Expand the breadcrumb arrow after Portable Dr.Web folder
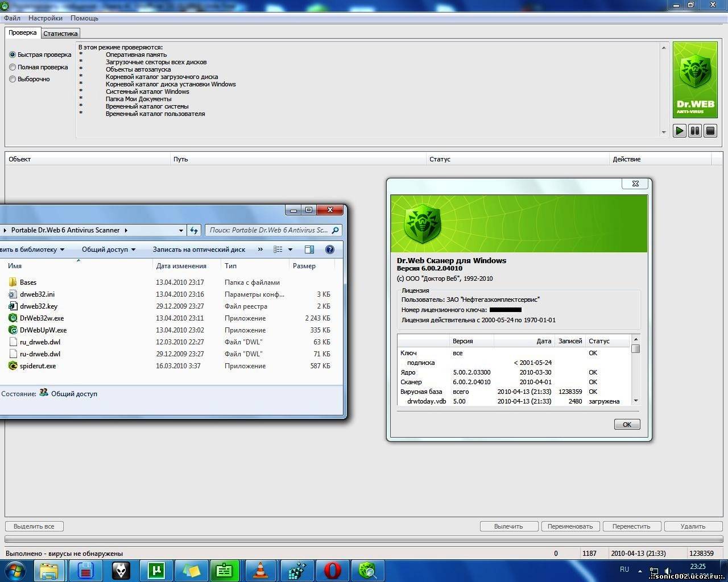Image resolution: width=728 pixels, height=582 pixels. tap(126, 230)
